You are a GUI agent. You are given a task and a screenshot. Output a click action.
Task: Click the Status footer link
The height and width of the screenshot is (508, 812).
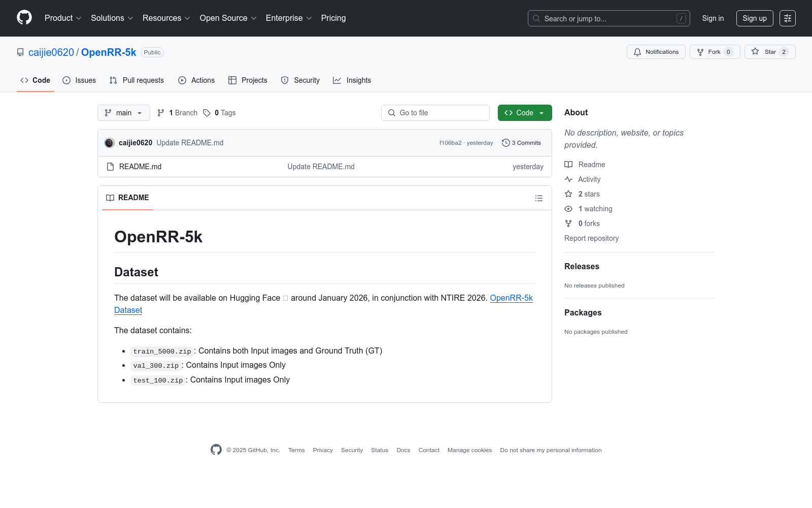pyautogui.click(x=380, y=450)
